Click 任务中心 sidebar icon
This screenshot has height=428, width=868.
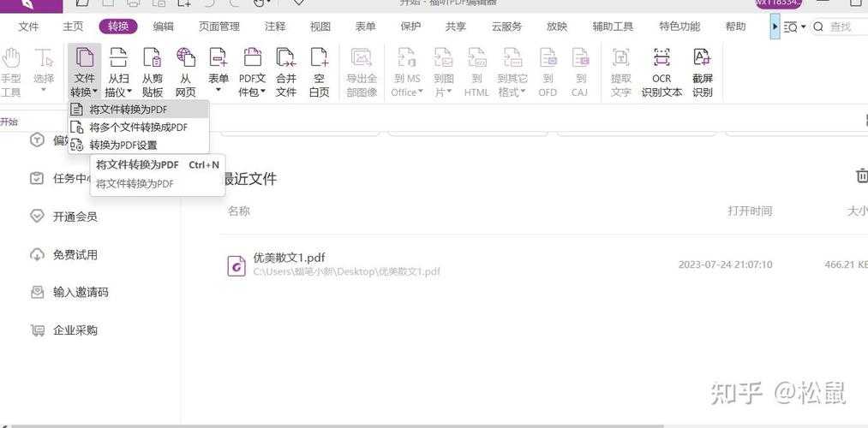[x=37, y=179]
